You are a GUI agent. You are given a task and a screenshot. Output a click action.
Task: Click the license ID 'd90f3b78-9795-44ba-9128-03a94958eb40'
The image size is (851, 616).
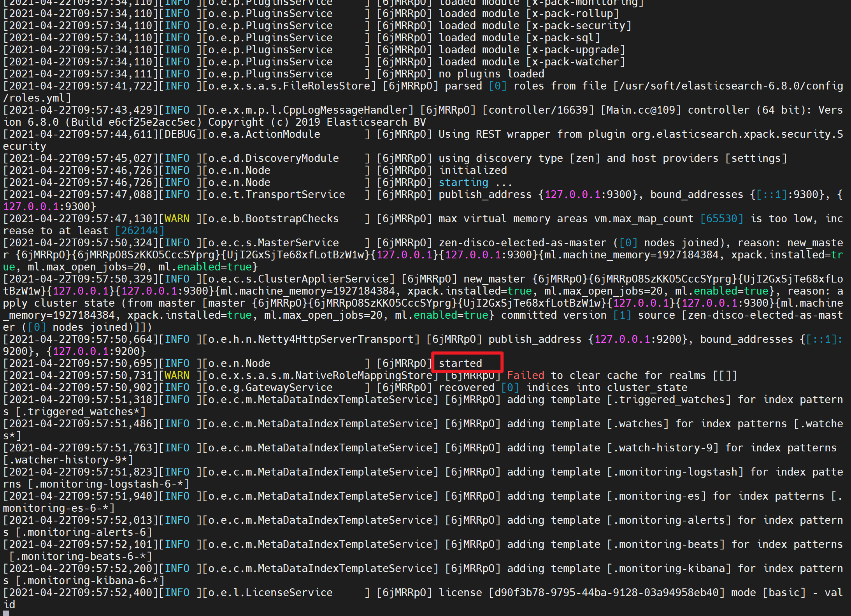pos(607,593)
